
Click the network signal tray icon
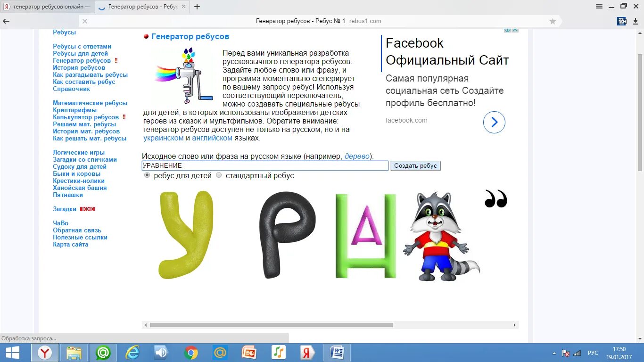pyautogui.click(x=577, y=353)
